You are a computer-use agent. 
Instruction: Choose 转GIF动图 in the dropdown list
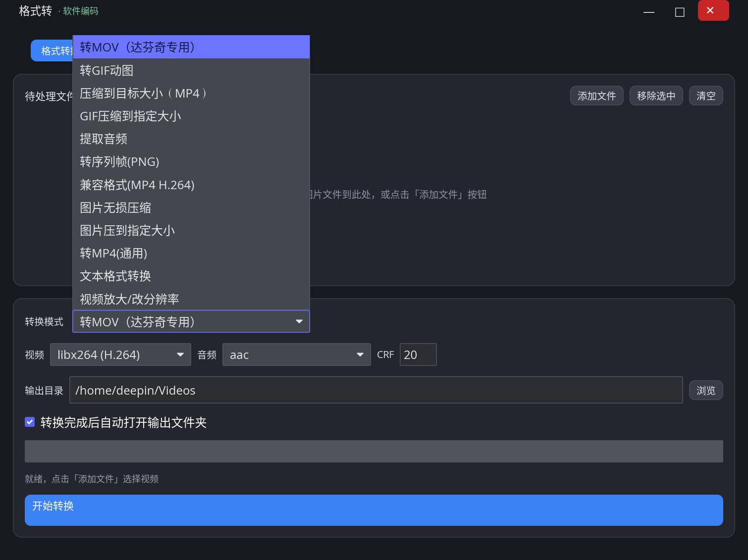[x=191, y=70]
